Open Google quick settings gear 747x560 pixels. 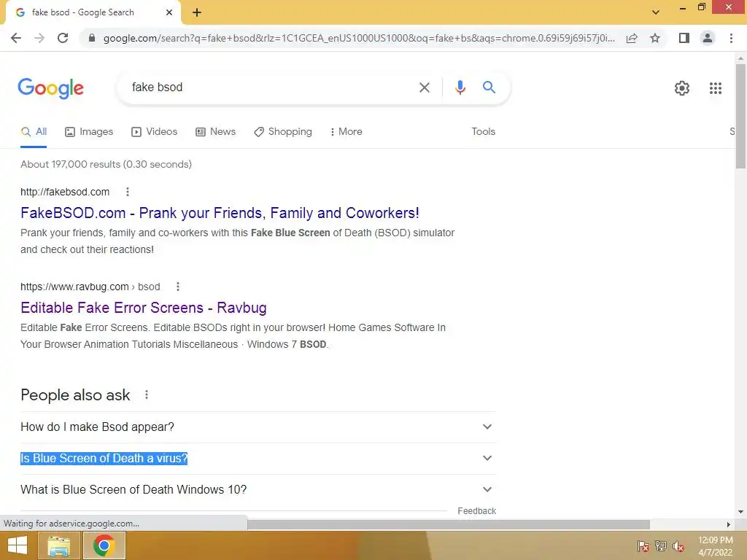(x=682, y=88)
